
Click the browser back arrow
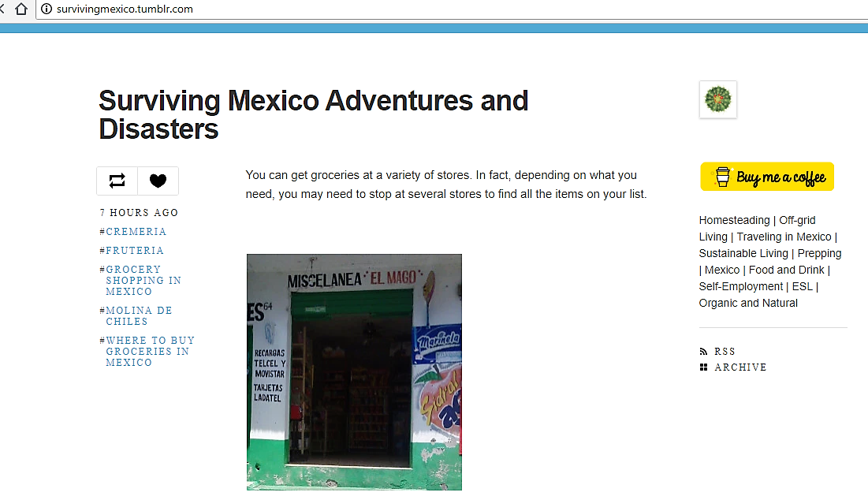[x=3, y=9]
